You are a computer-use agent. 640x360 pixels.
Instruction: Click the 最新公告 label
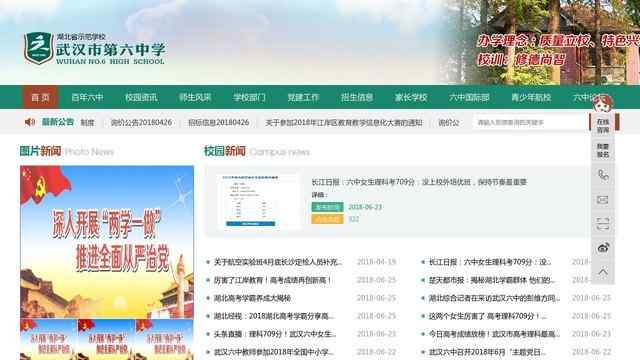58,122
